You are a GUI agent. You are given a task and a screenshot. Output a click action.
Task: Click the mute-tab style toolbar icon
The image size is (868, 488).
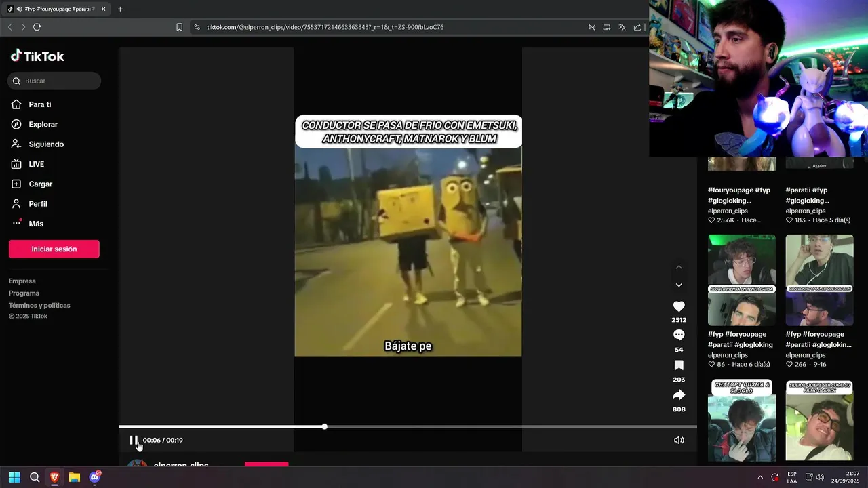point(592,27)
